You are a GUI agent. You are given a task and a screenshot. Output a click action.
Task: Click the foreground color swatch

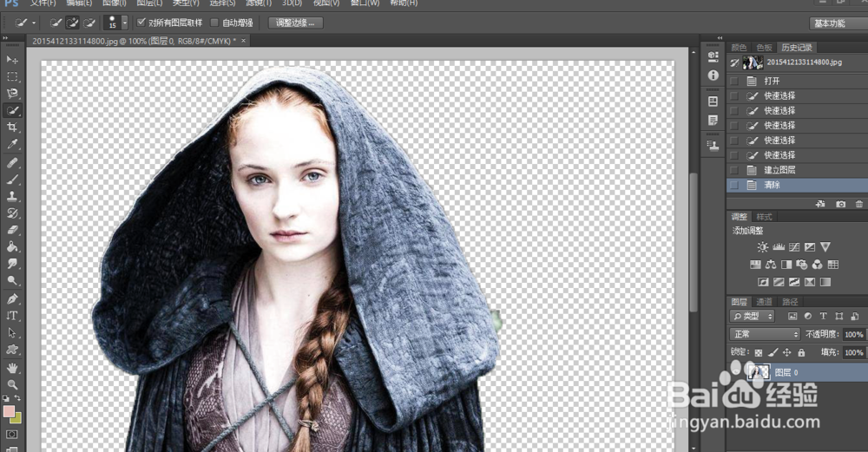point(9,411)
